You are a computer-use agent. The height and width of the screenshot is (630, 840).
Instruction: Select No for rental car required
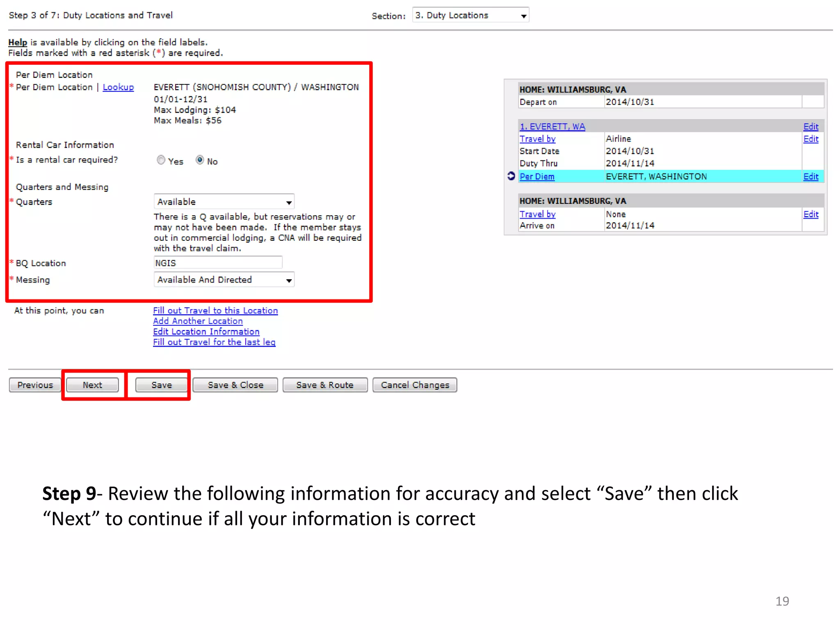click(200, 160)
